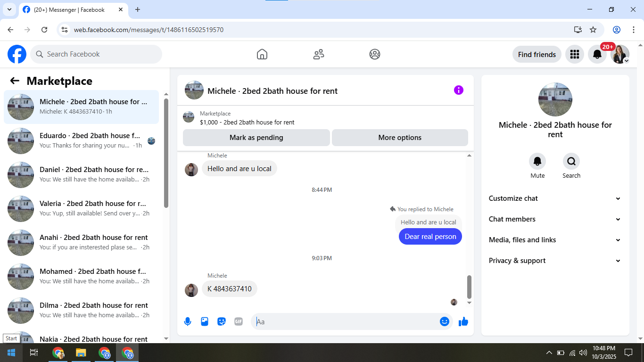Screen dimensions: 644x362
Task: Open the browser tab search dropdown
Action: (9, 9)
